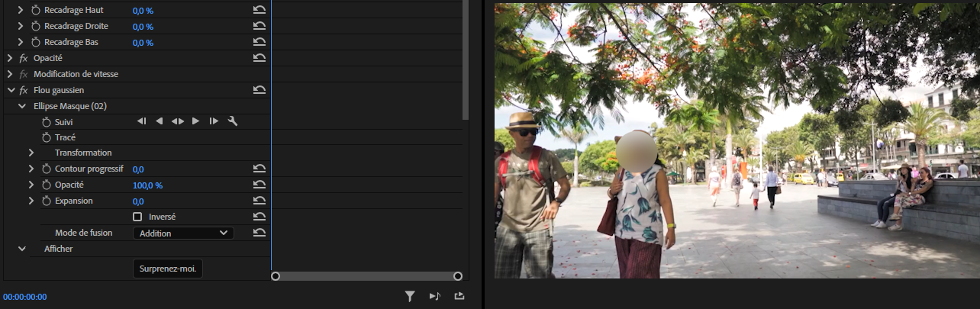The height and width of the screenshot is (309, 980).
Task: Reset the Flou gaussien effect
Action: tap(260, 90)
